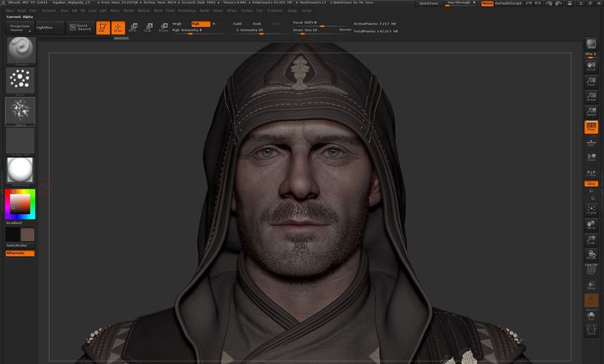Open the Tool menu
Image resolution: width=604 pixels, height=364 pixels.
click(x=259, y=11)
